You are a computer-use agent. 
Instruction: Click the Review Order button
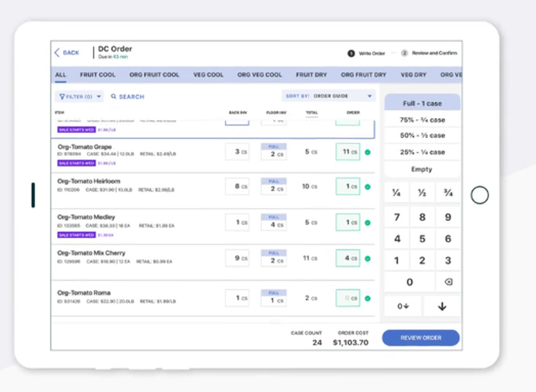click(x=421, y=338)
